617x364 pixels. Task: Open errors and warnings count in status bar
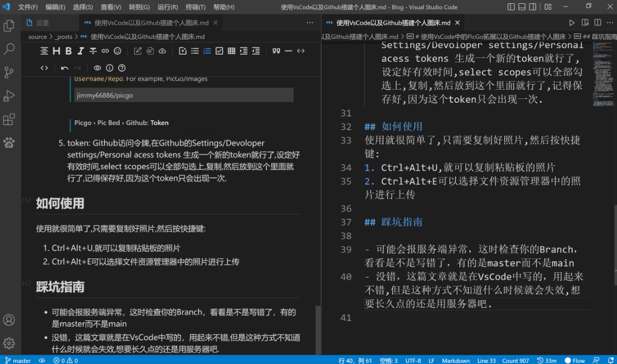65,361
